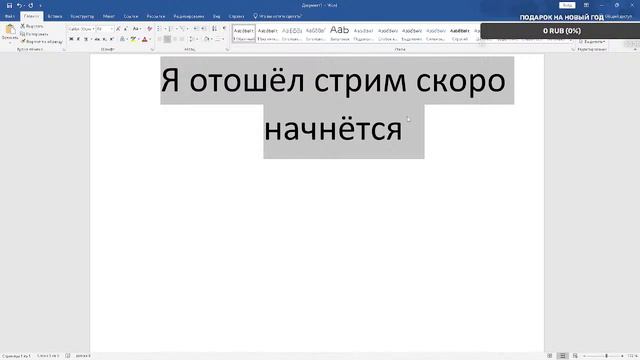Viewport: 640px width, 360px height.
Task: Expand the Paste options arrow below Вставить
Action: point(10,42)
